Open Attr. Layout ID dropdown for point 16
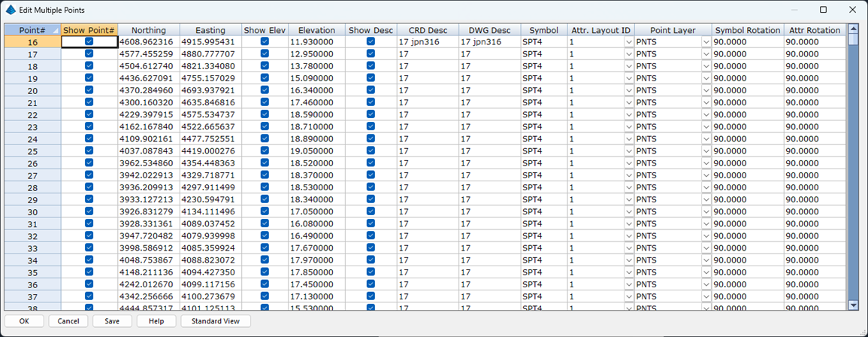This screenshot has width=868, height=337. tap(628, 41)
